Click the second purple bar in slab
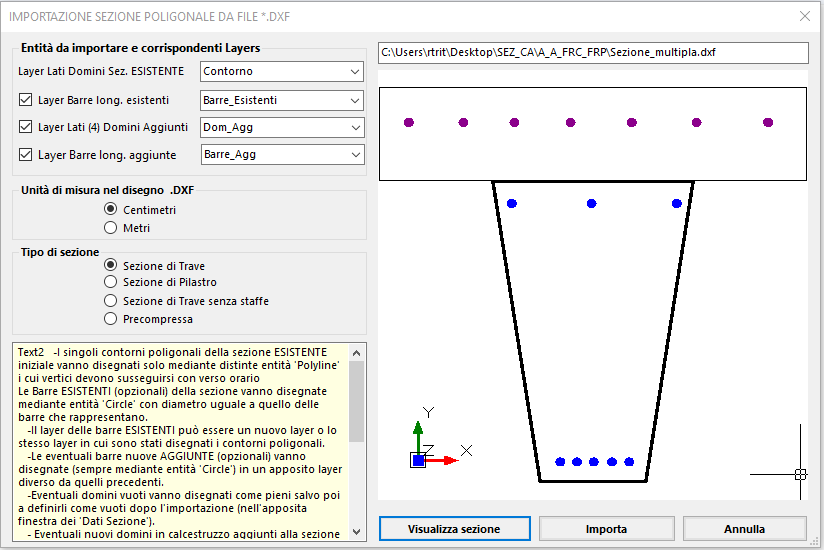Image resolution: width=824 pixels, height=550 pixels. coord(463,122)
